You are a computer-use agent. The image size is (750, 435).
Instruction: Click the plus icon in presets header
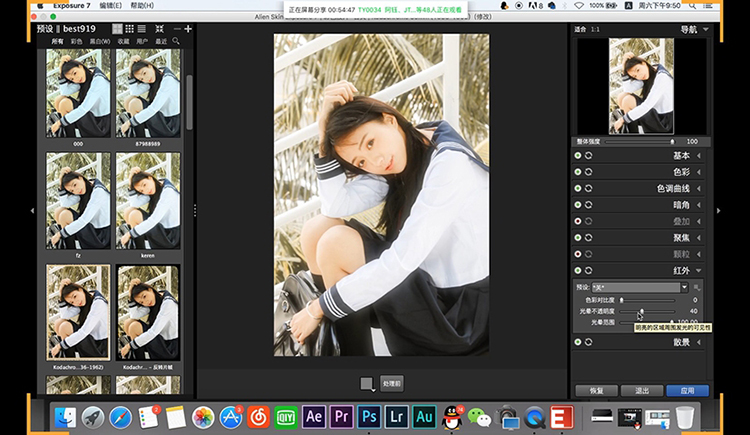pos(188,29)
